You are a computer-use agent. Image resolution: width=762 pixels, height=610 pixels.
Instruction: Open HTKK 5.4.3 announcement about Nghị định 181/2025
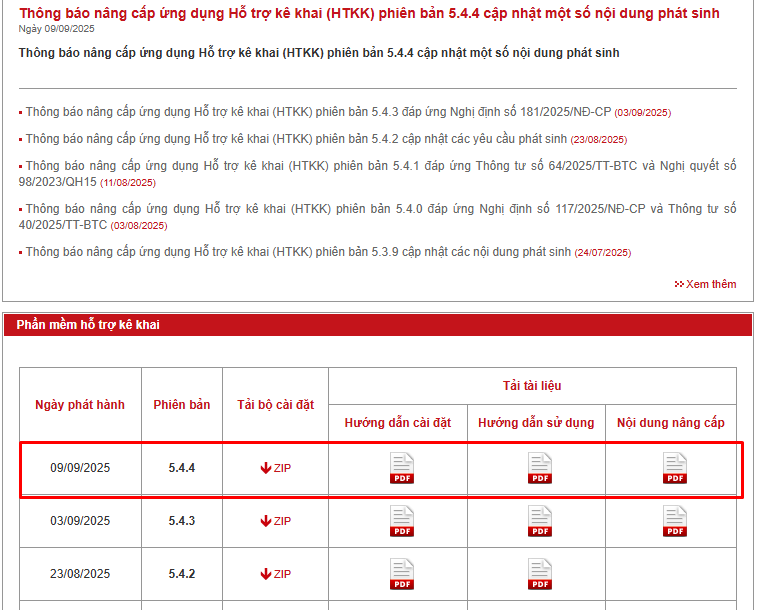[318, 112]
